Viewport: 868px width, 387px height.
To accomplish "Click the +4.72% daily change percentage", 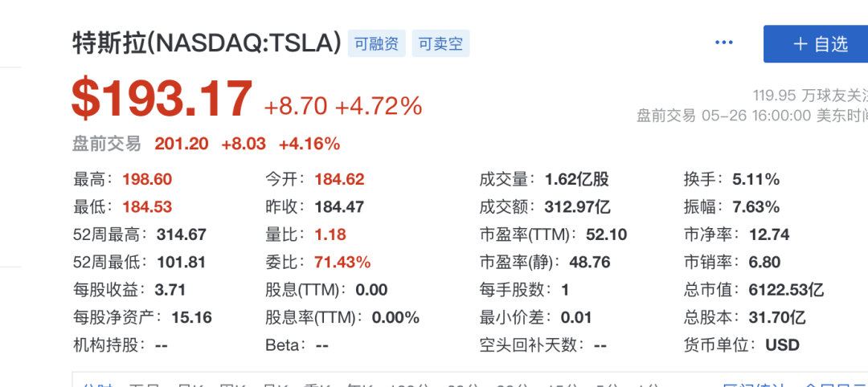I will pyautogui.click(x=379, y=106).
